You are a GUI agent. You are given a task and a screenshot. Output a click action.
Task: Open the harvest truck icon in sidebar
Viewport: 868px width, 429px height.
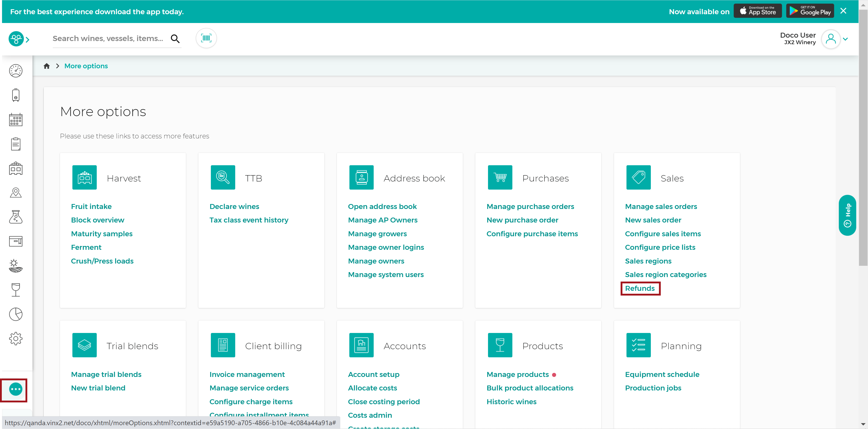[16, 168]
